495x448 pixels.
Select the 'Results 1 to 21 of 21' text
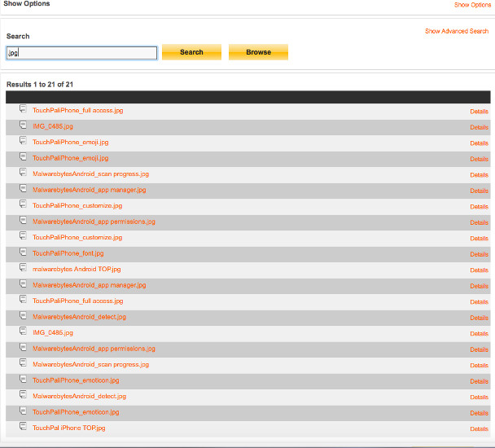(40, 85)
